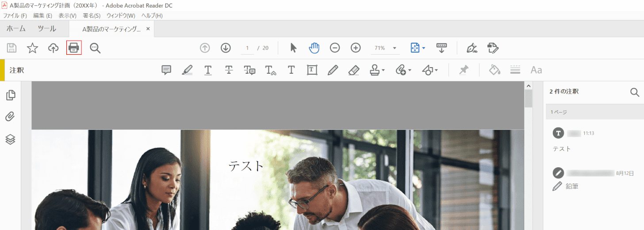The image size is (644, 230).
Task: Upload file with the cloud arrow icon
Action: pyautogui.click(x=53, y=48)
